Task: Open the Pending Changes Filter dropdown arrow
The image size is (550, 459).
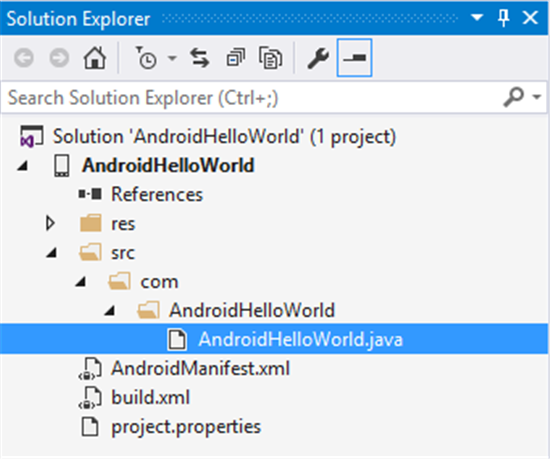Action: coord(172,58)
